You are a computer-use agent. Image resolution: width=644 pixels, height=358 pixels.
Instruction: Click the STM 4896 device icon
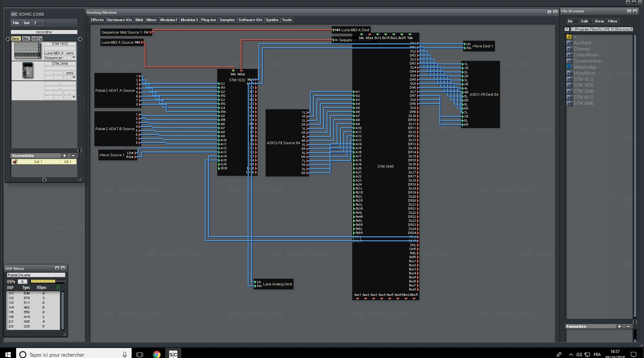point(569,104)
